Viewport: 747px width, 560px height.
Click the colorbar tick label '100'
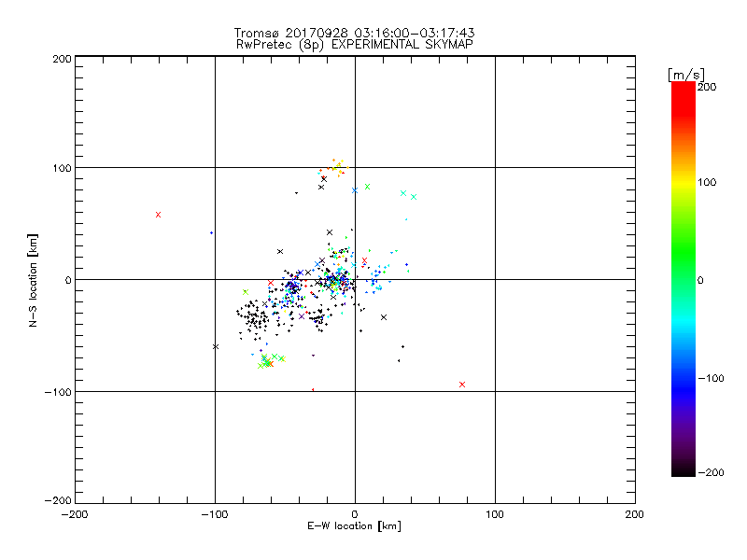707,182
